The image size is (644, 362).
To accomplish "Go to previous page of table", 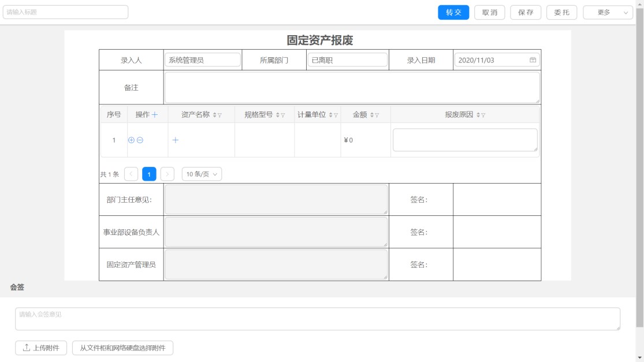I will point(131,174).
